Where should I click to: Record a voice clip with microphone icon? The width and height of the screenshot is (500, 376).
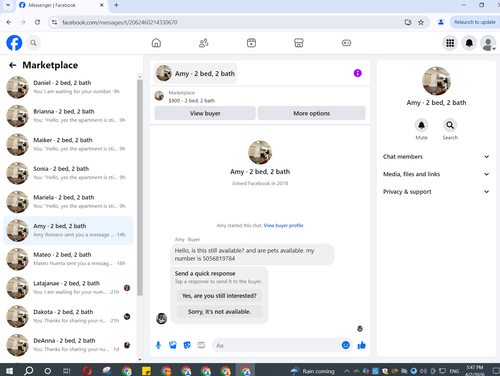click(x=158, y=345)
